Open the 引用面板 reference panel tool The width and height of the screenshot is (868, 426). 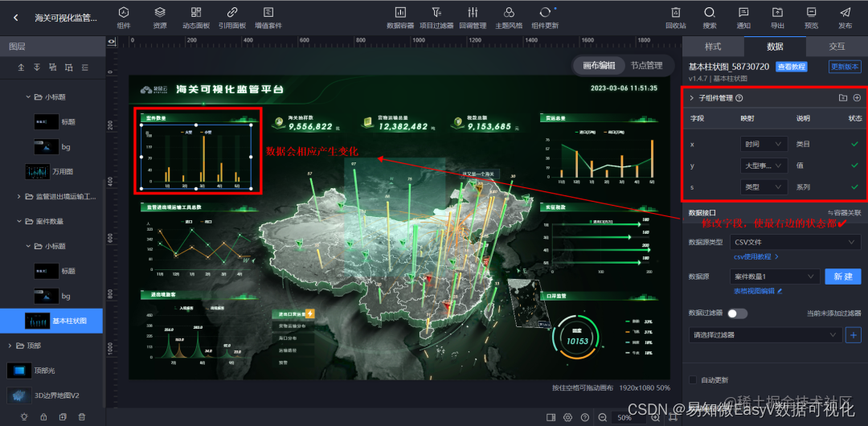[232, 18]
